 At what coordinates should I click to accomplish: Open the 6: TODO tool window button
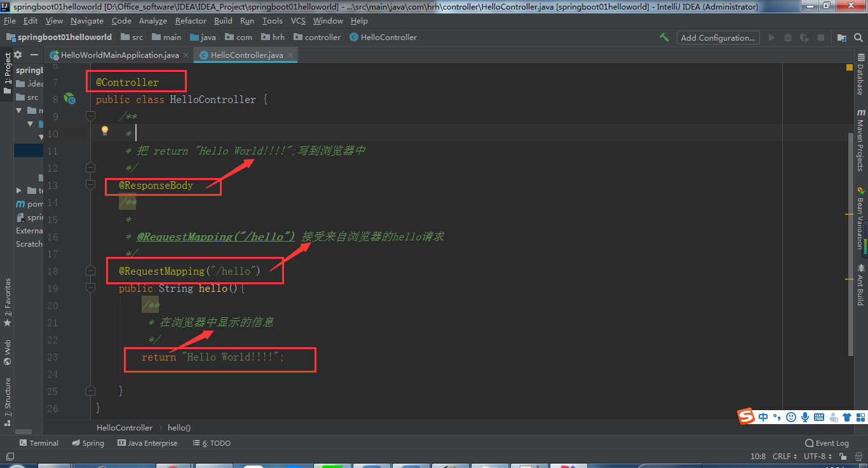[x=211, y=443]
